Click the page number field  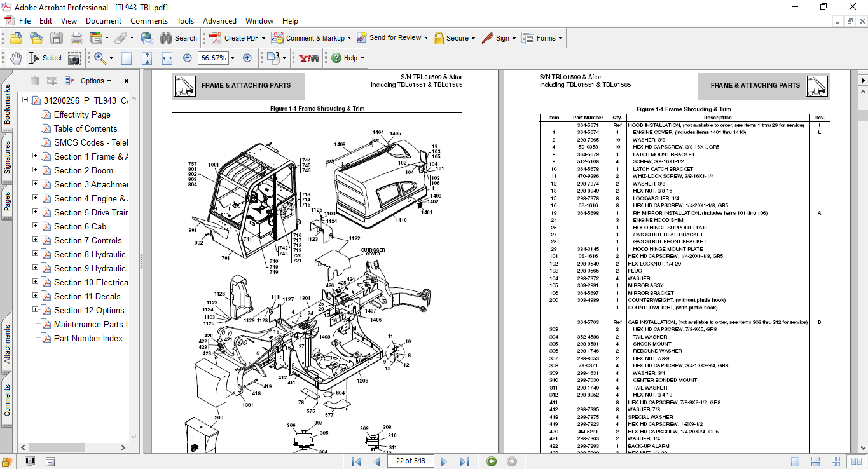coord(410,461)
